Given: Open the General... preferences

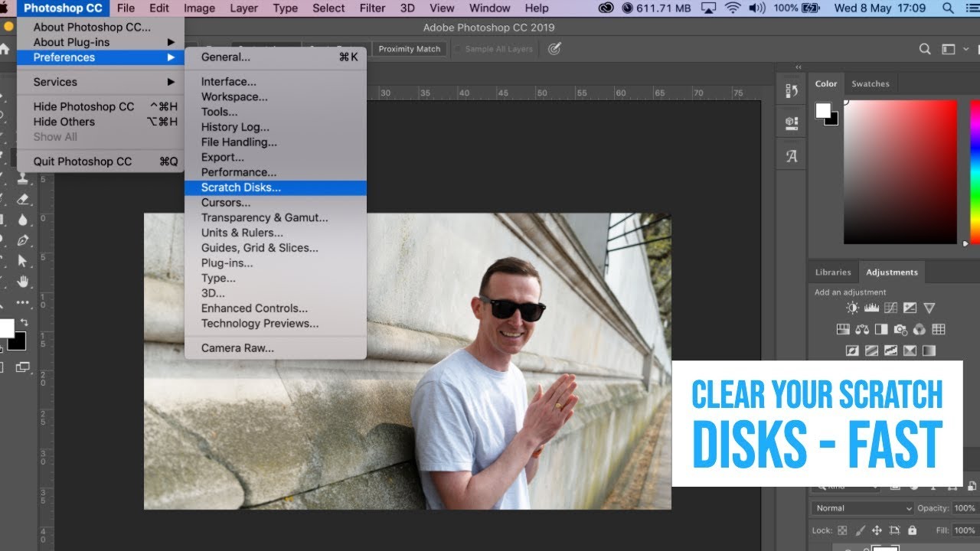Looking at the screenshot, I should click(x=276, y=57).
